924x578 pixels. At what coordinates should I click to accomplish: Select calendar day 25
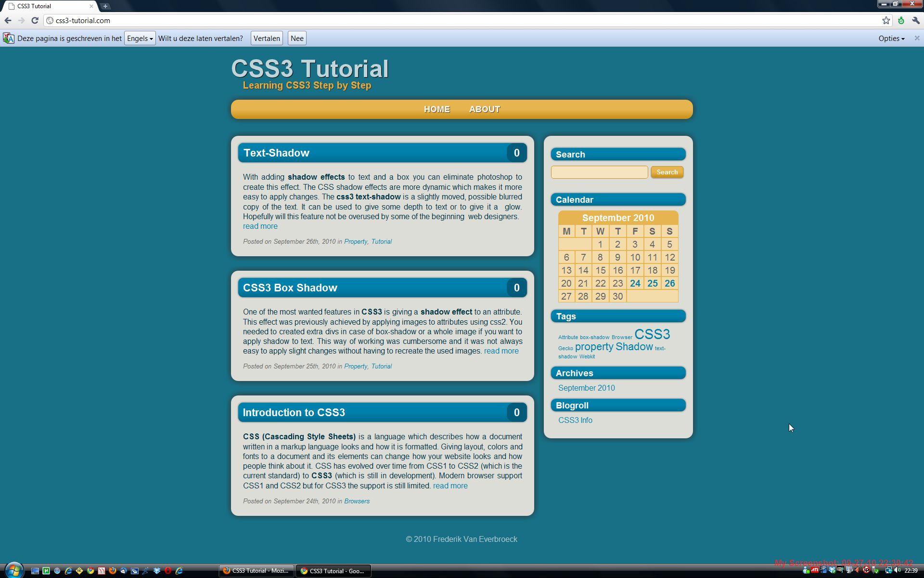pos(652,283)
